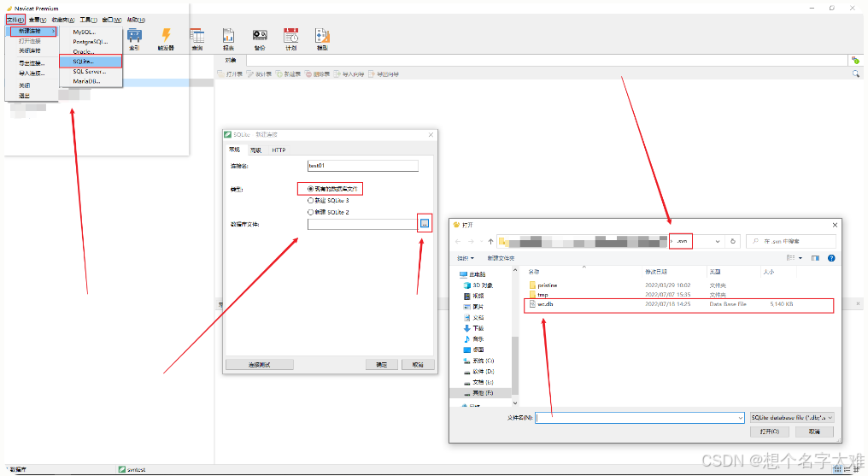Expand the address bar path dropdown

pyautogui.click(x=718, y=241)
